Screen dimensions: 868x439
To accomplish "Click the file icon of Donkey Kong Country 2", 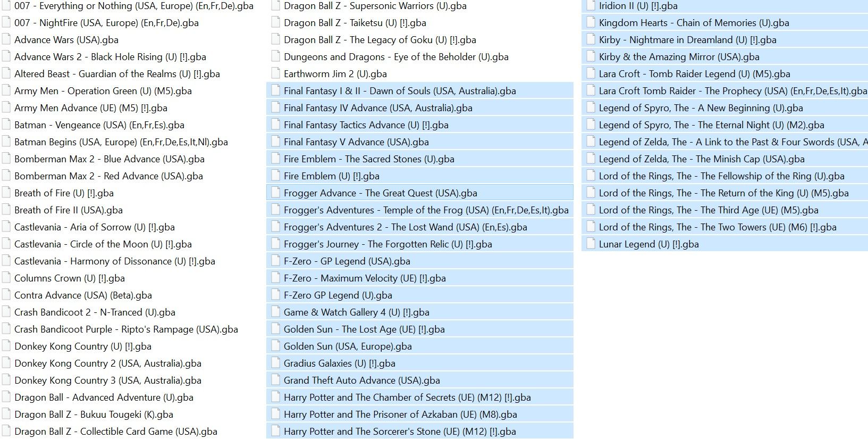I will (x=6, y=363).
